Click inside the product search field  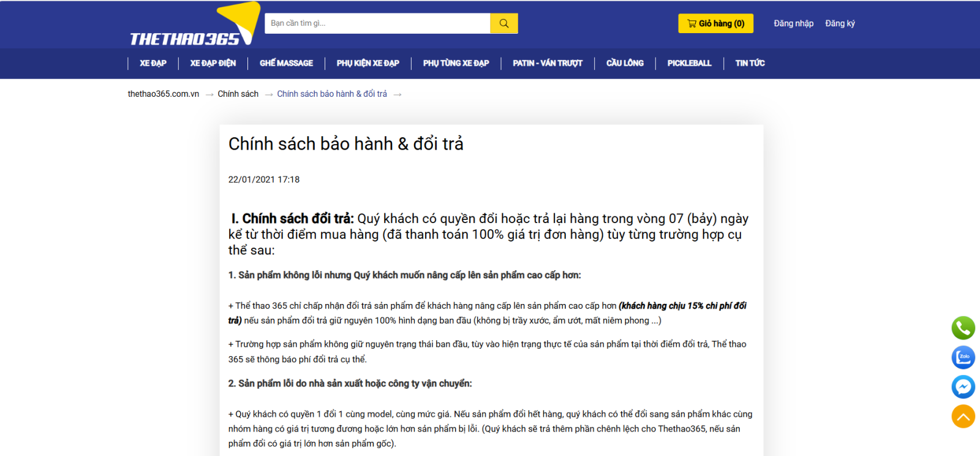377,23
